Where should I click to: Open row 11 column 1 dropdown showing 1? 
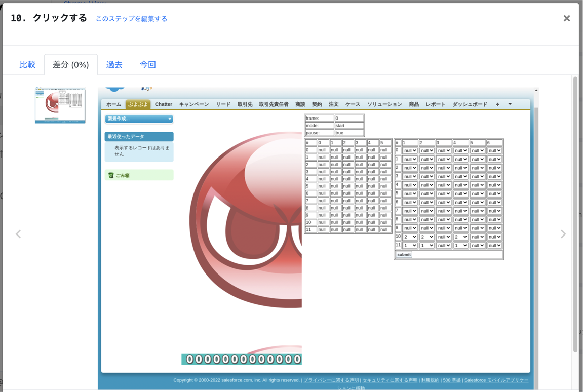pos(410,246)
